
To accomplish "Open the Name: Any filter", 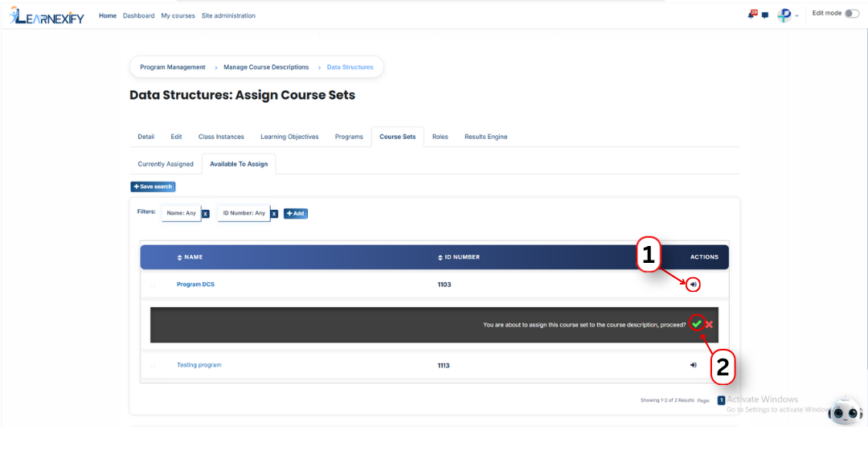I will tap(181, 213).
